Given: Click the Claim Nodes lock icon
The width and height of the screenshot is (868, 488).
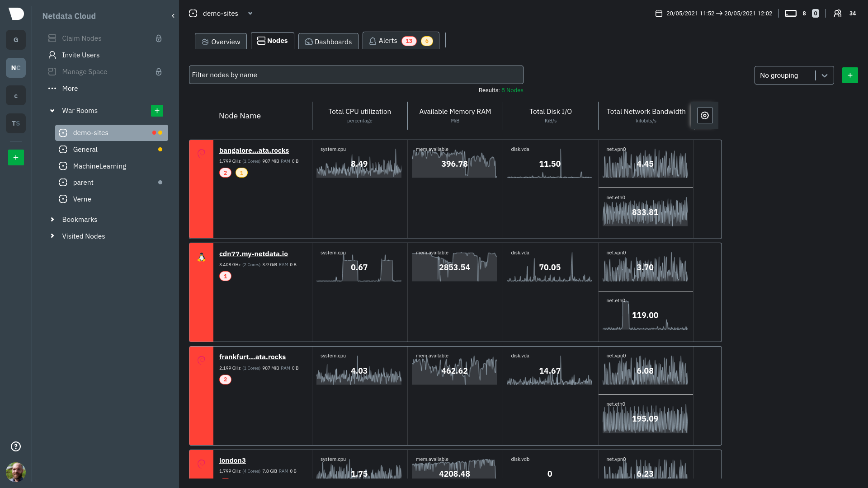Looking at the screenshot, I should pos(159,38).
